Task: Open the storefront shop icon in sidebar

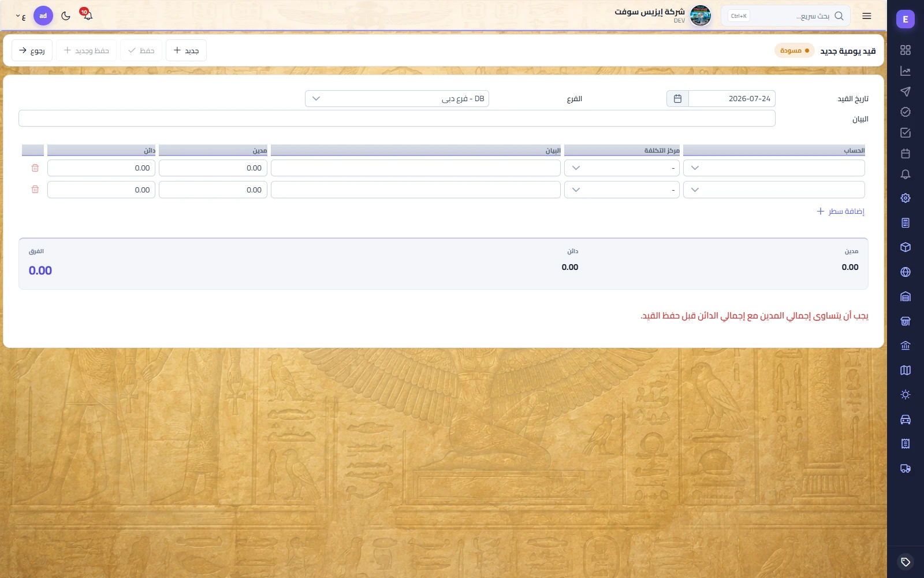Action: 905,321
